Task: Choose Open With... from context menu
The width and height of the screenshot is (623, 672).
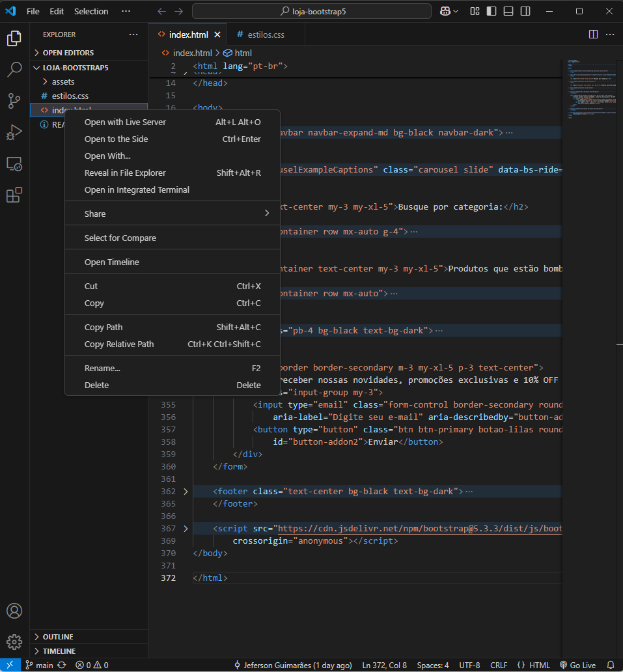Action: pyautogui.click(x=173, y=156)
